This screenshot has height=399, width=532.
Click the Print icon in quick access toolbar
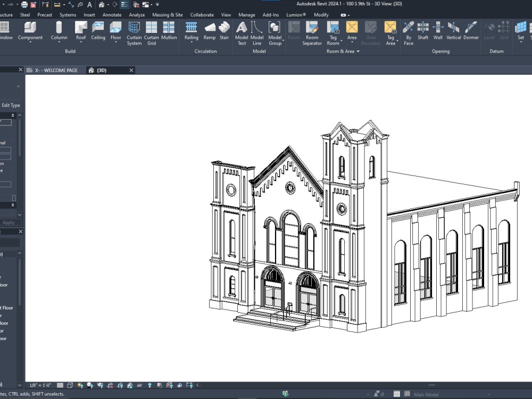click(24, 5)
